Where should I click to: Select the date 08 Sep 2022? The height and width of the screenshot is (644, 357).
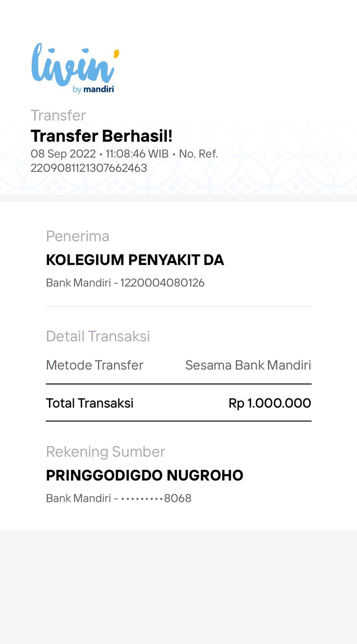(x=63, y=154)
